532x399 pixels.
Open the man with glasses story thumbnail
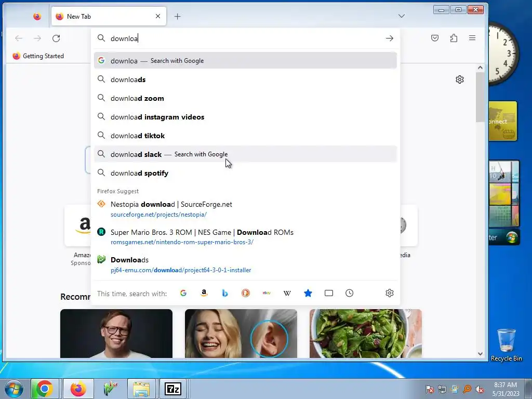coord(116,334)
